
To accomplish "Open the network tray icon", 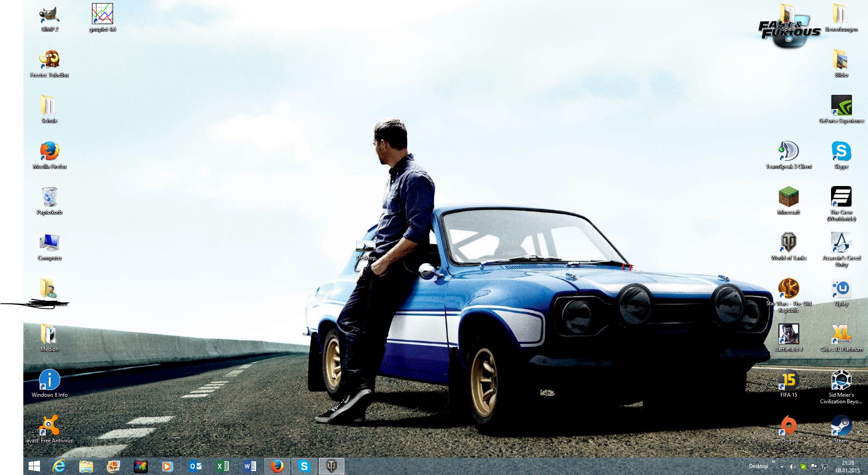I will click(824, 467).
